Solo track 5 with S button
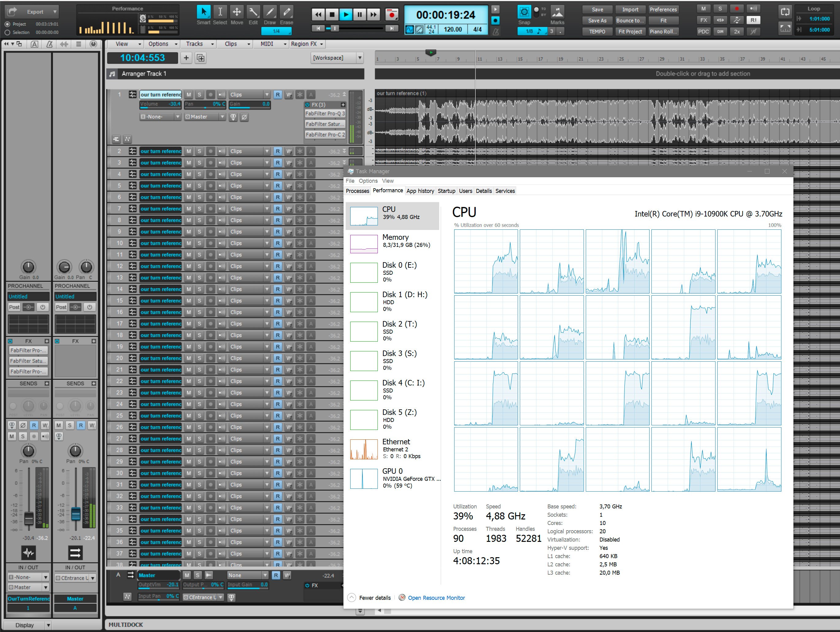This screenshot has width=840, height=632. (199, 186)
